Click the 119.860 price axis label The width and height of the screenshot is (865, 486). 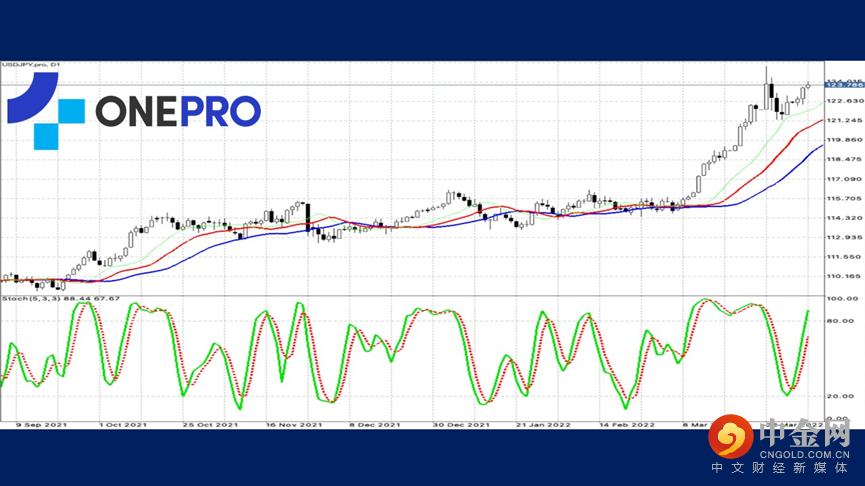click(843, 140)
